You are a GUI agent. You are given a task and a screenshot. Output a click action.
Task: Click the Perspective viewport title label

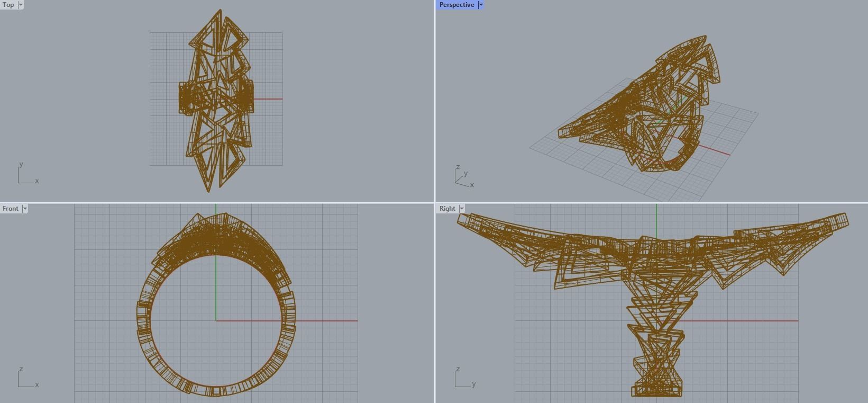456,5
